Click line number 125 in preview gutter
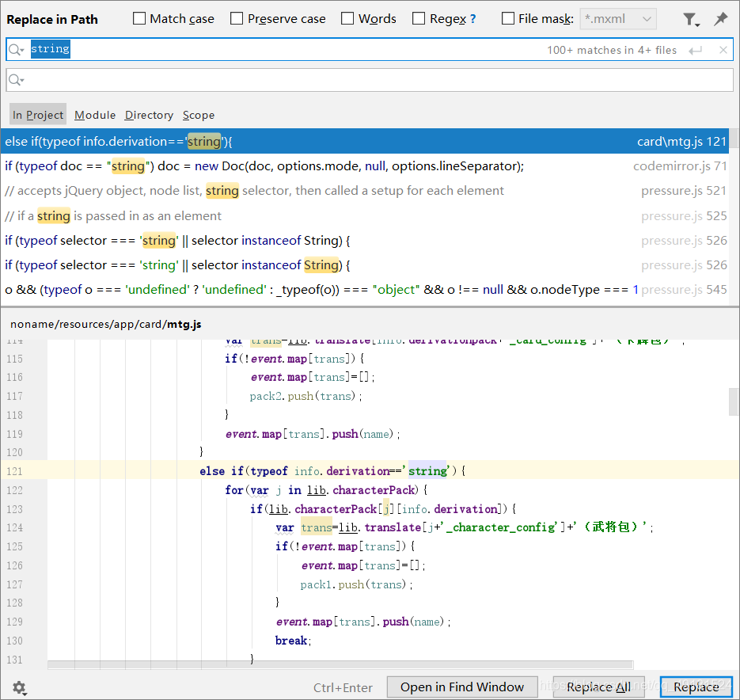 (x=14, y=546)
